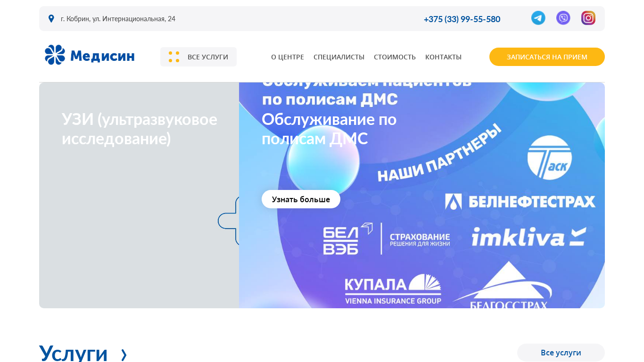Call the phone number +375 (33) 99-55-580

(x=462, y=19)
